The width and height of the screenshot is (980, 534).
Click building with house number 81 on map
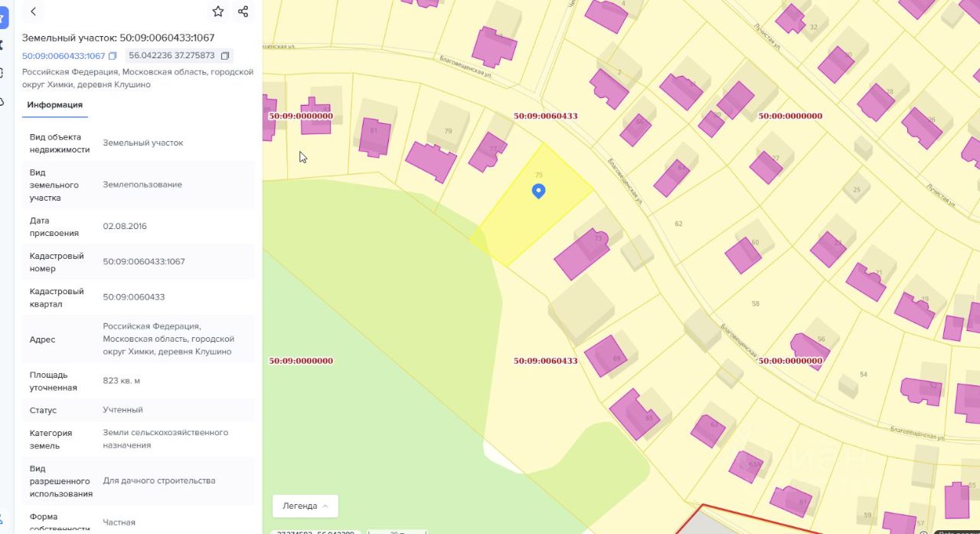374,137
